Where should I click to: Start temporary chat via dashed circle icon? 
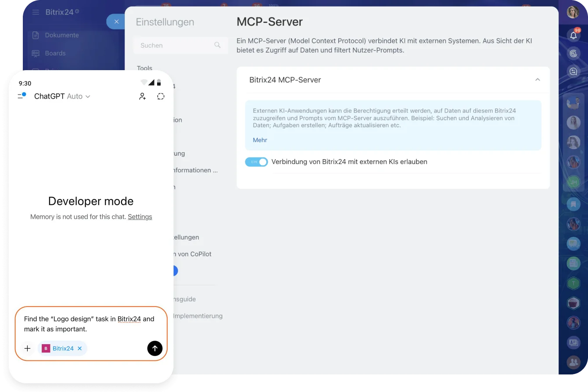(161, 96)
